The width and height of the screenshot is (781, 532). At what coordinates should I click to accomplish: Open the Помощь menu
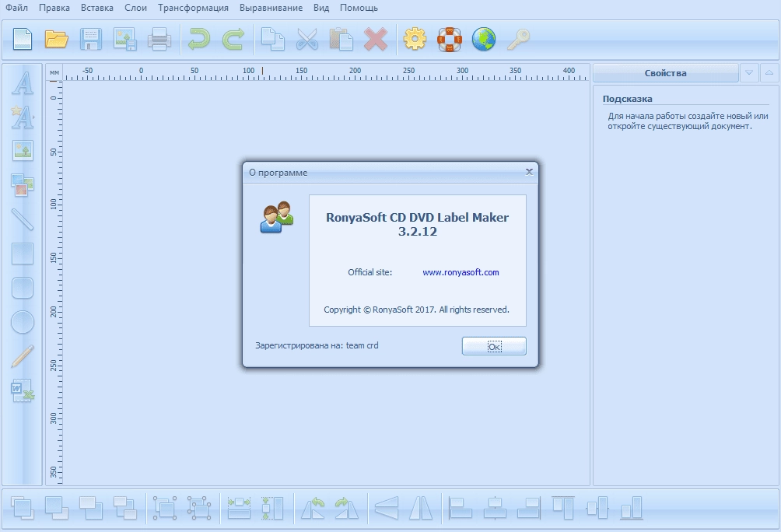(x=359, y=8)
